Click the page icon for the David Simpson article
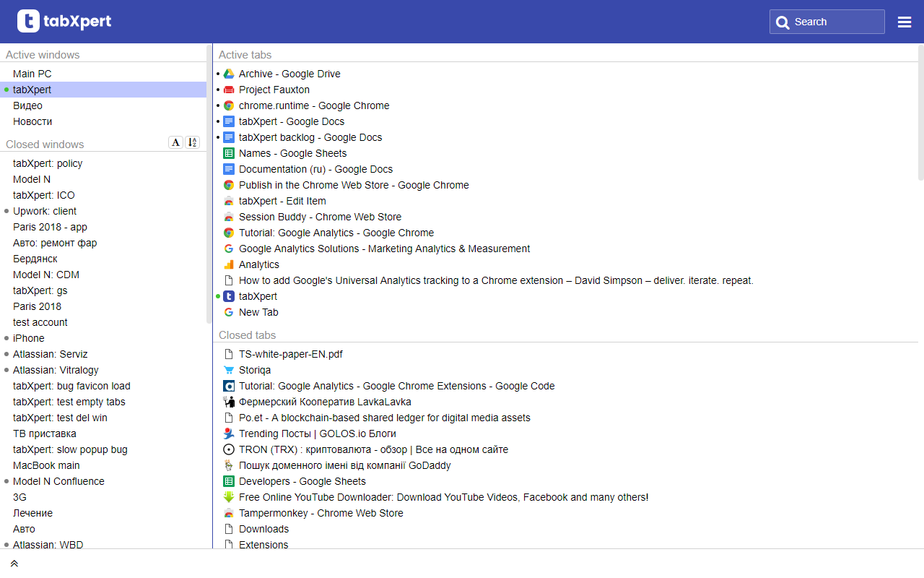The width and height of the screenshot is (924, 578). [x=229, y=280]
